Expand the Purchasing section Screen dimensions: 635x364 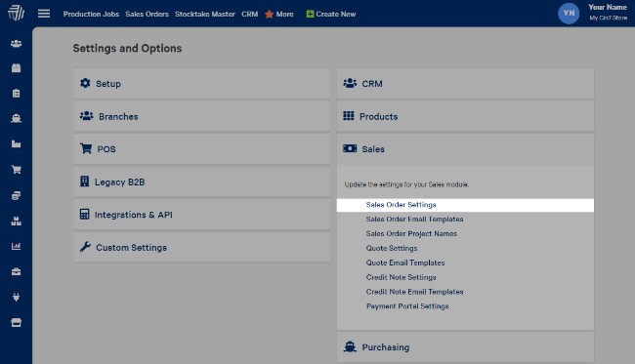465,347
